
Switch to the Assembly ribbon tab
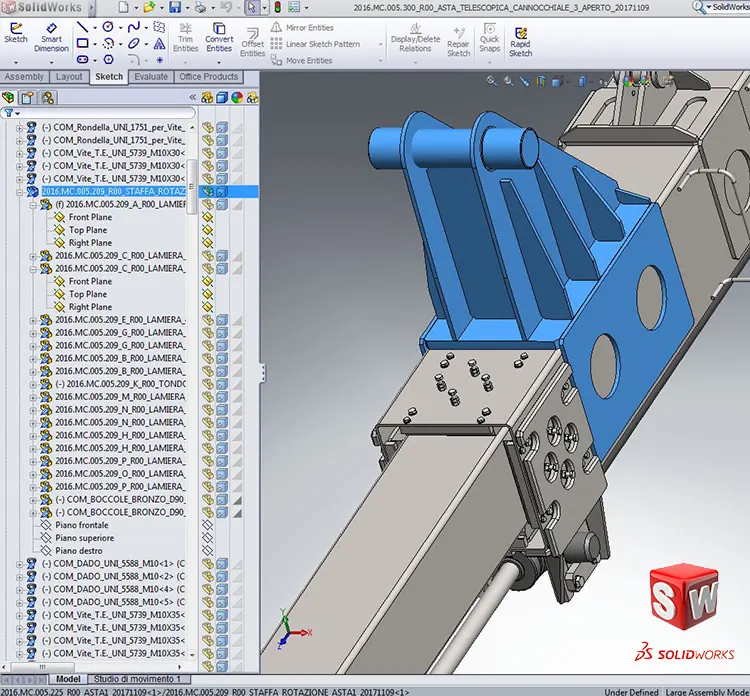tap(24, 77)
